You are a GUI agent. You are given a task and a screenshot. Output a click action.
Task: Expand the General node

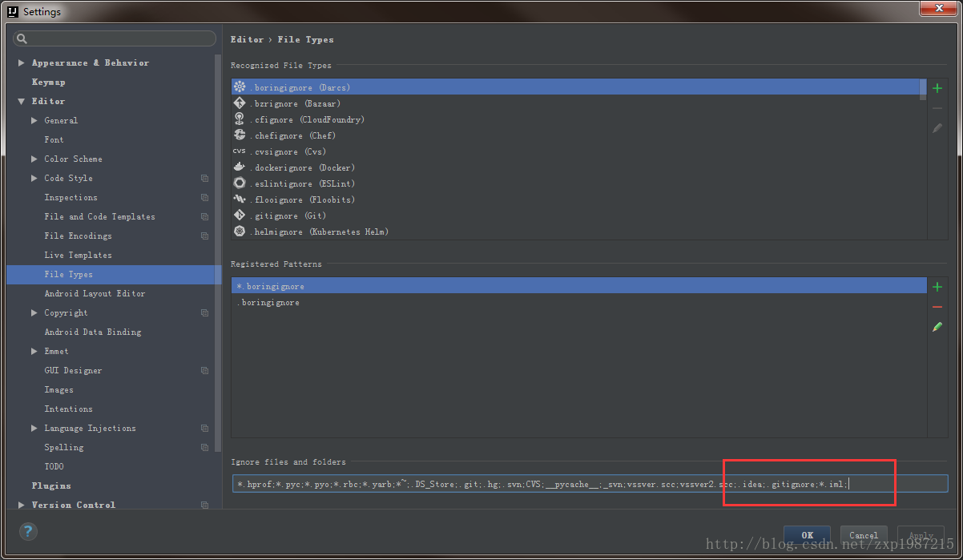[34, 120]
